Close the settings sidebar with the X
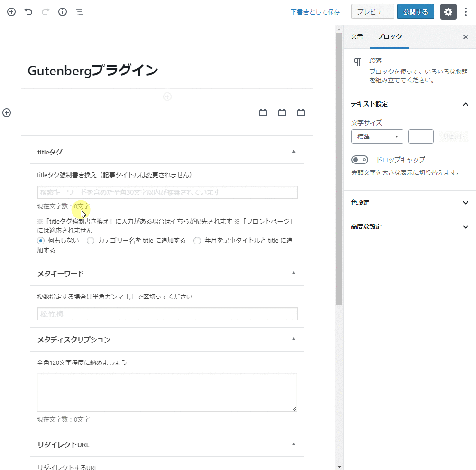The width and height of the screenshot is (476, 470). 466,37
